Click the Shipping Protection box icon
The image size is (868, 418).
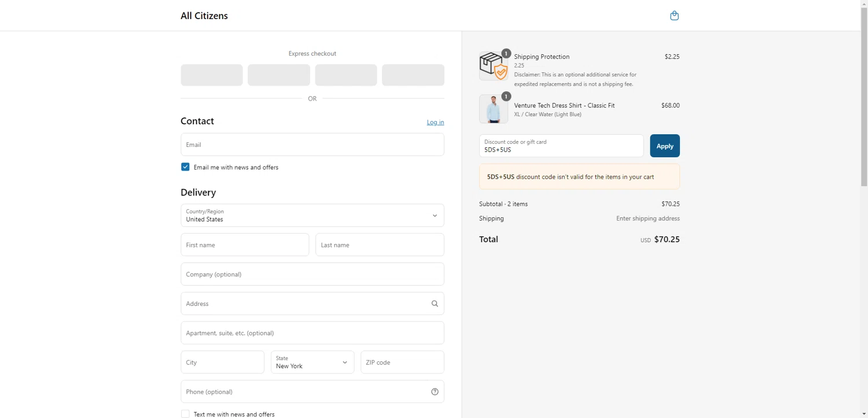point(494,66)
